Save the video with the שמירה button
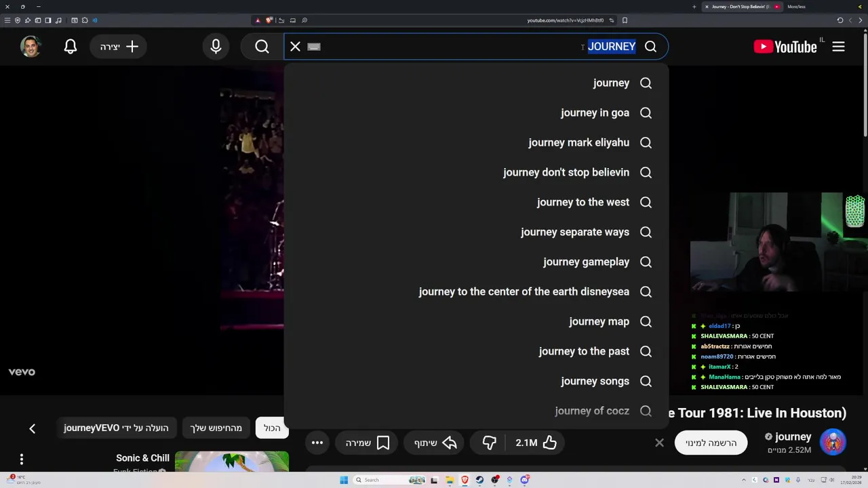The width and height of the screenshot is (868, 488). [368, 443]
